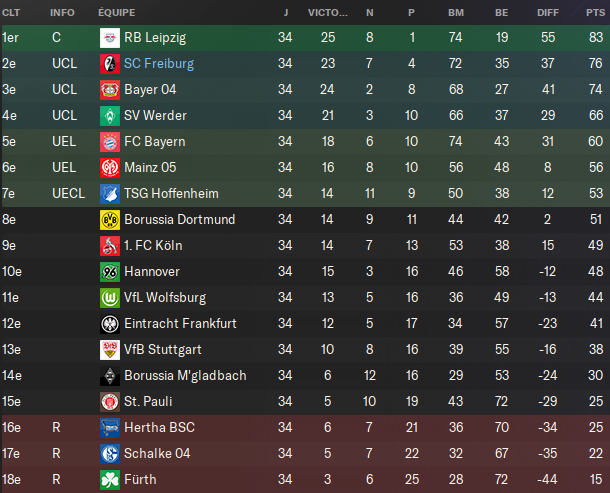Click the Hertha BSC club crest

click(108, 427)
